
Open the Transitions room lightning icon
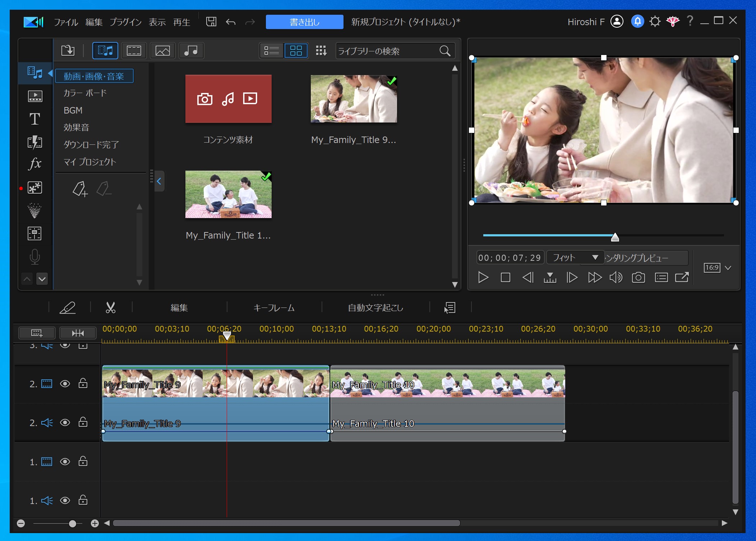tap(35, 142)
